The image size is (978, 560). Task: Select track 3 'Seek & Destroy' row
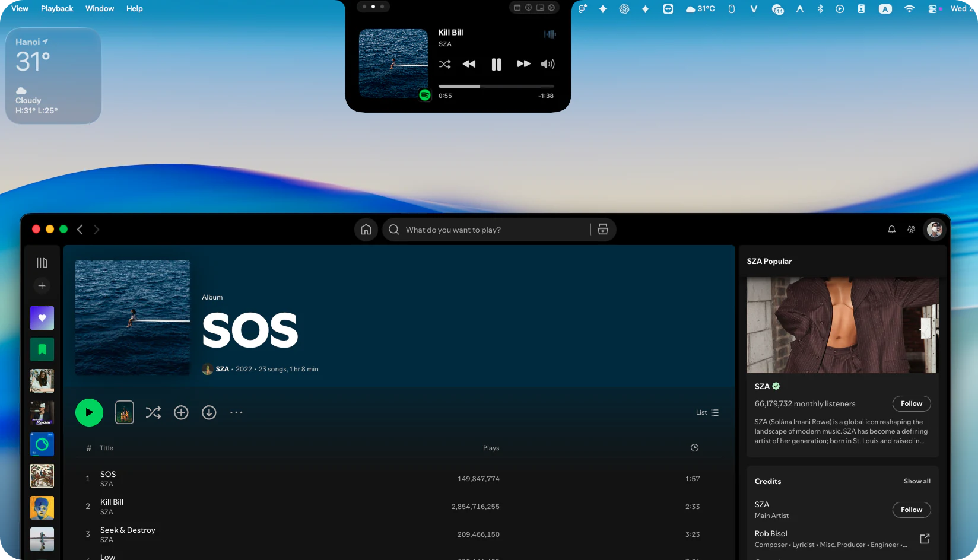click(x=399, y=534)
